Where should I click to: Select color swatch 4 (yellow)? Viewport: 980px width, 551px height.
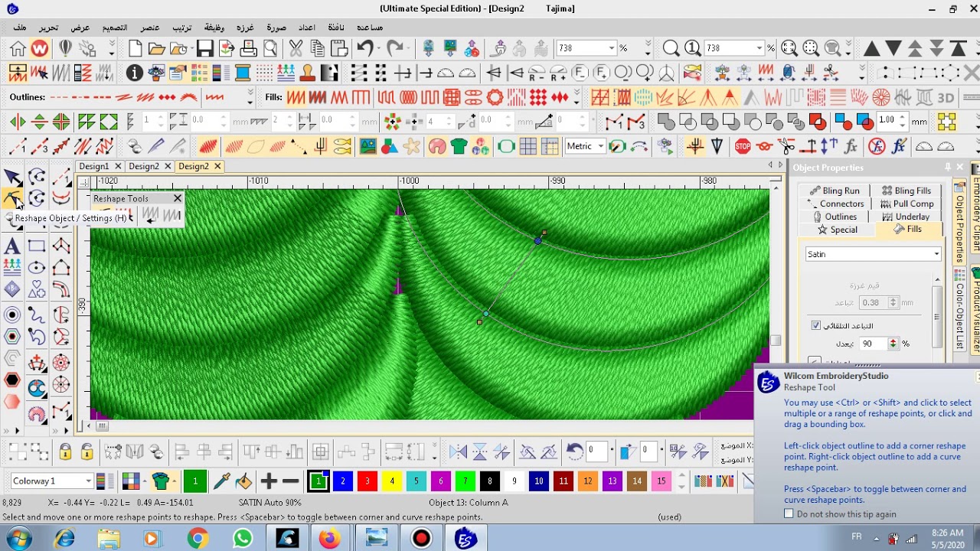point(392,481)
